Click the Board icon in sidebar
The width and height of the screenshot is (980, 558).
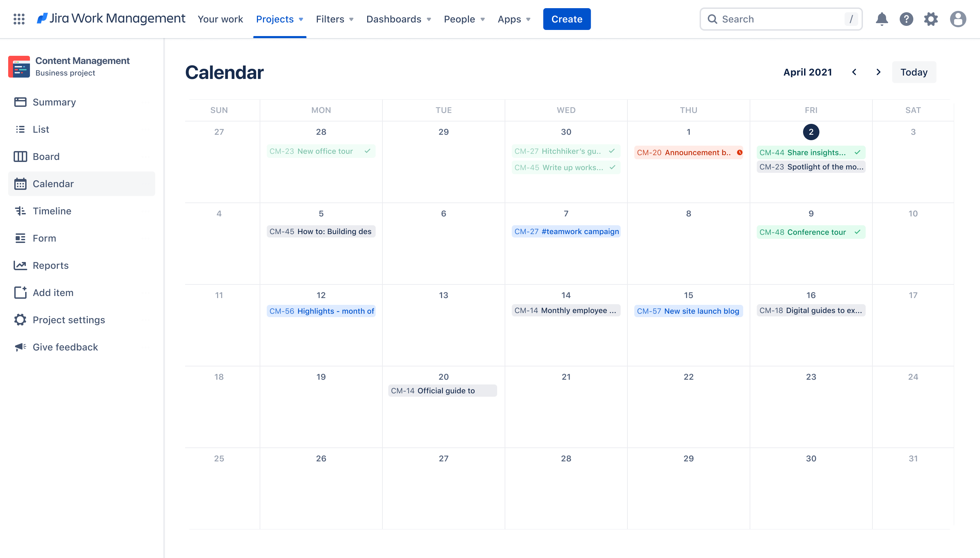20,156
